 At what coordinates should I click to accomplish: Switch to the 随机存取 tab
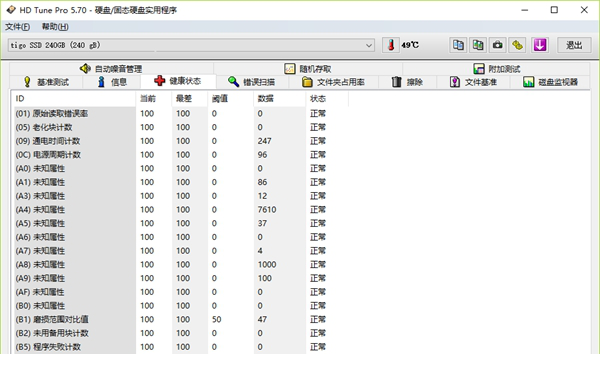tap(308, 69)
